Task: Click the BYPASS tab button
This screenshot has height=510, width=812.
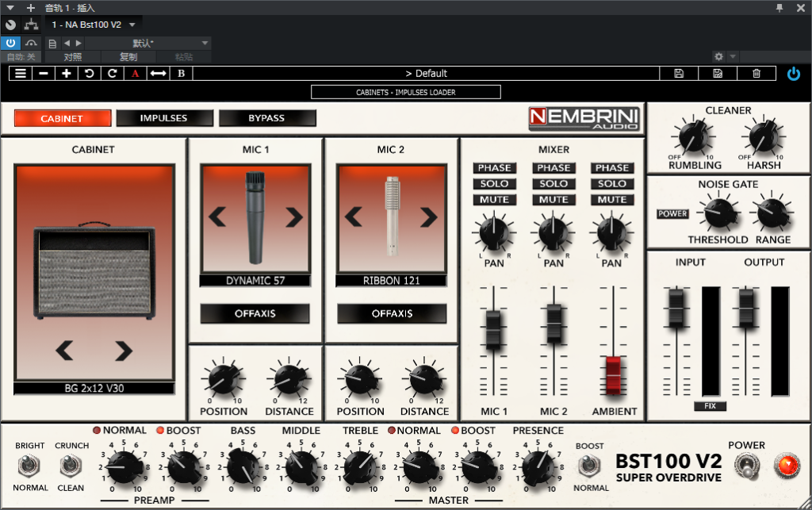Action: pyautogui.click(x=266, y=118)
